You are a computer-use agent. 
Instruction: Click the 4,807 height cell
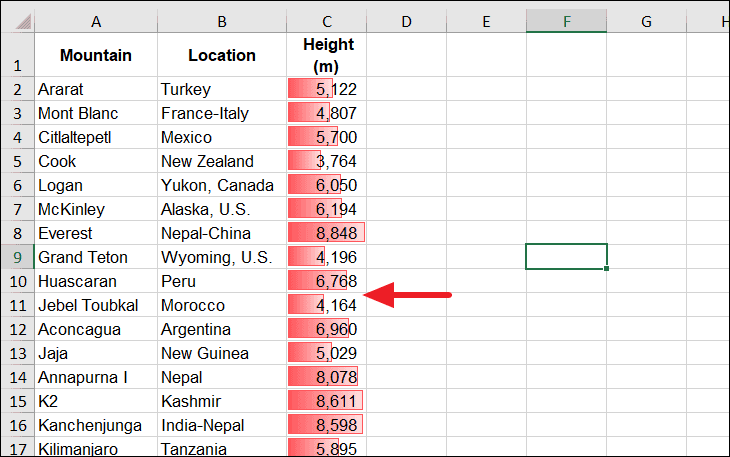pyautogui.click(x=327, y=113)
